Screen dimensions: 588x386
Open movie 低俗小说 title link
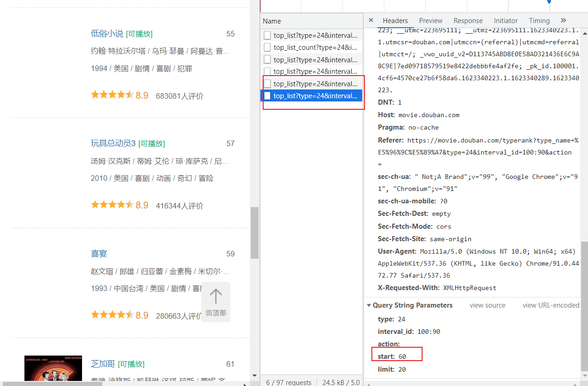pos(107,34)
